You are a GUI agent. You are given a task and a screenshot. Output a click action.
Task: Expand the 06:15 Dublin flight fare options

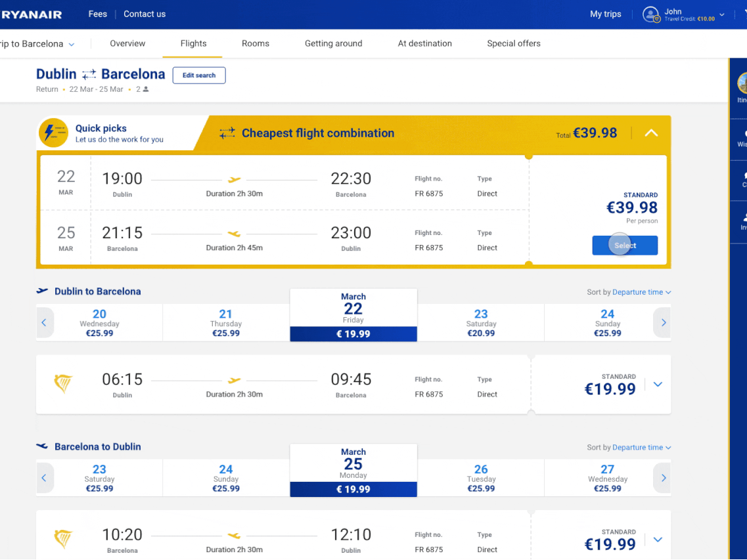click(658, 384)
